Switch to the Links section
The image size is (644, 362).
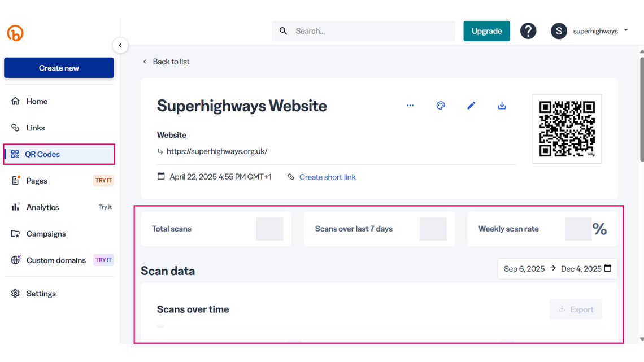(x=35, y=128)
